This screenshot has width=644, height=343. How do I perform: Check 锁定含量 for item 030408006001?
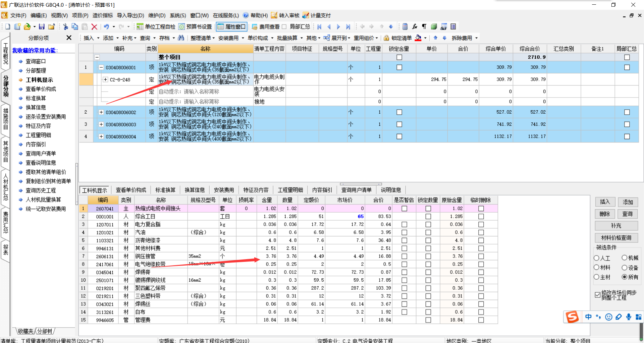point(399,67)
